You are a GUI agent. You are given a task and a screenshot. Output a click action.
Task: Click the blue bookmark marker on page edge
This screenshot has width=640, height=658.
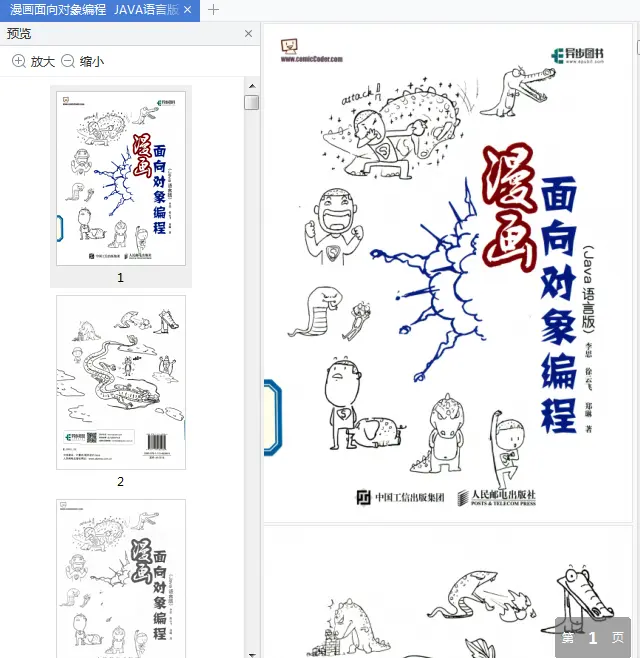click(x=273, y=417)
